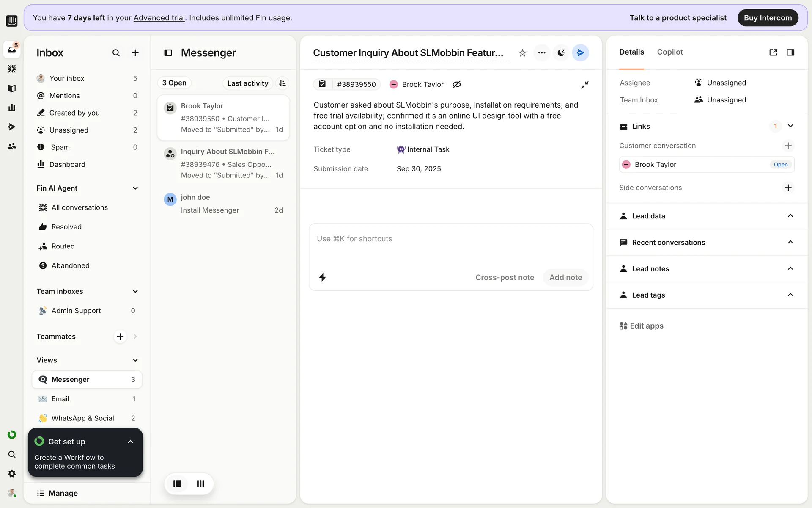
Task: Toggle the right sidebar panel icon
Action: 790,52
